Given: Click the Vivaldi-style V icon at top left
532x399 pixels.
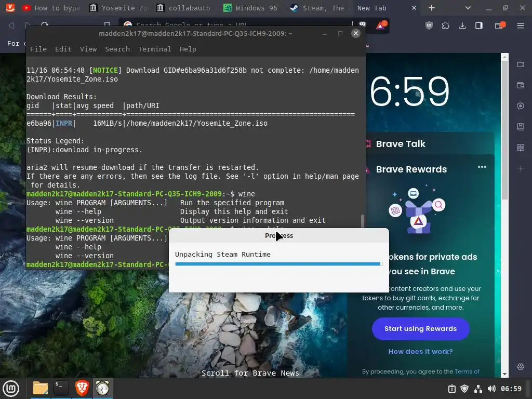Looking at the screenshot, I should coord(10,7).
